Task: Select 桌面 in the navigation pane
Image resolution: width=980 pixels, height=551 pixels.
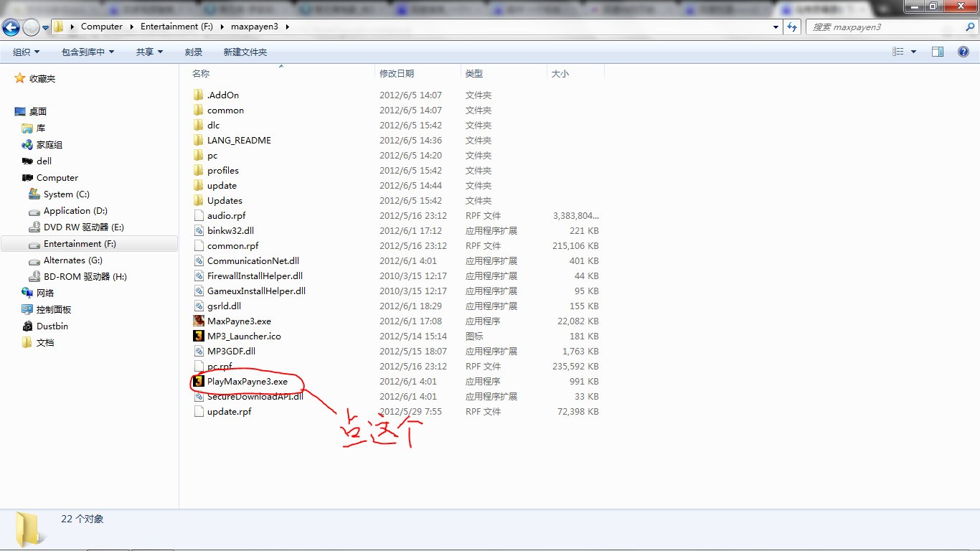Action: (x=38, y=112)
